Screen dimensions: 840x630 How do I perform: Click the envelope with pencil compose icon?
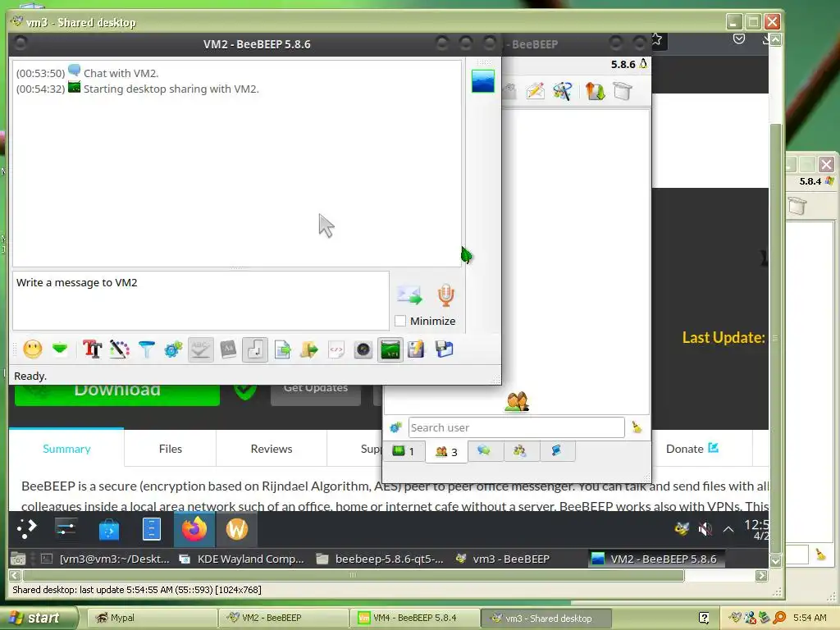(535, 91)
